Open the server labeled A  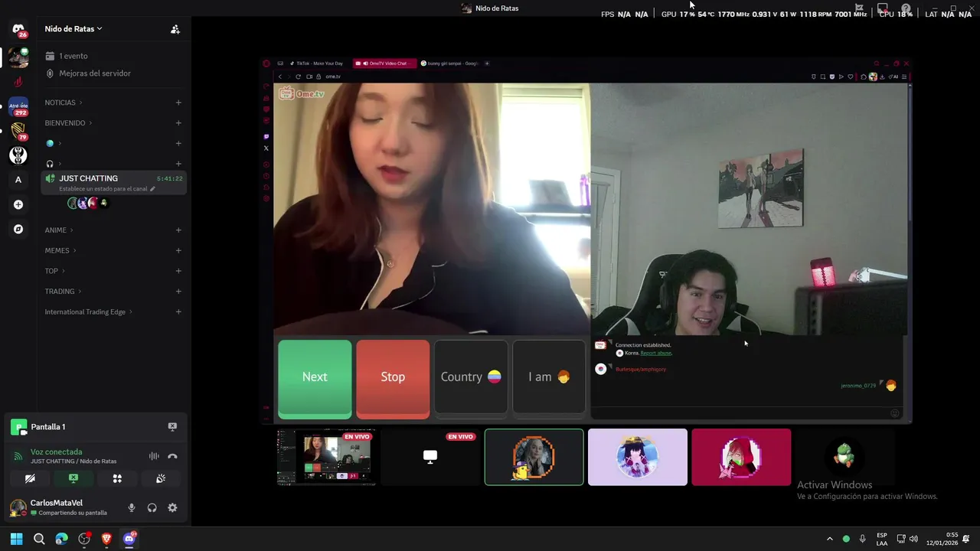(18, 180)
